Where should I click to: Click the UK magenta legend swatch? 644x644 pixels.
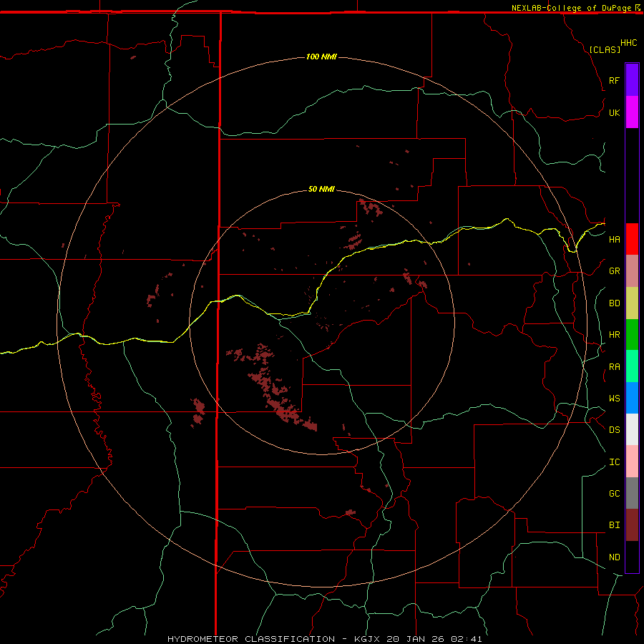coord(632,112)
